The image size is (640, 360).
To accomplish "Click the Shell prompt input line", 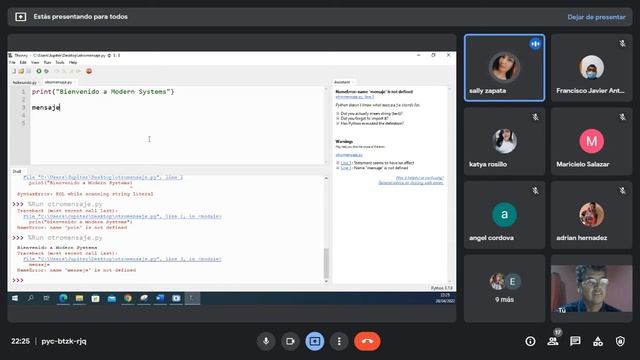I will click(x=169, y=280).
